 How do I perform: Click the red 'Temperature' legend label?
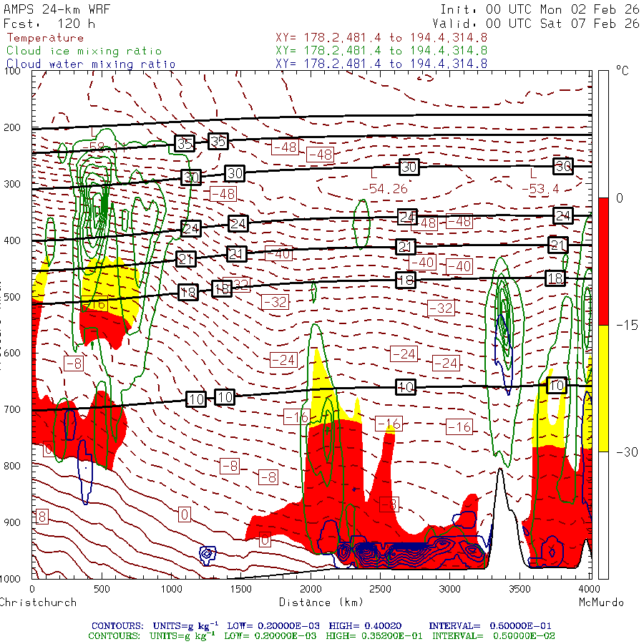45,38
